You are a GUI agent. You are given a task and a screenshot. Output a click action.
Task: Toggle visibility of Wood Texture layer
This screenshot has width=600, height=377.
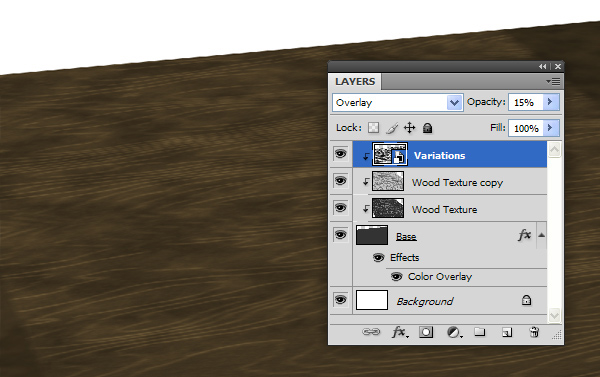(x=341, y=208)
